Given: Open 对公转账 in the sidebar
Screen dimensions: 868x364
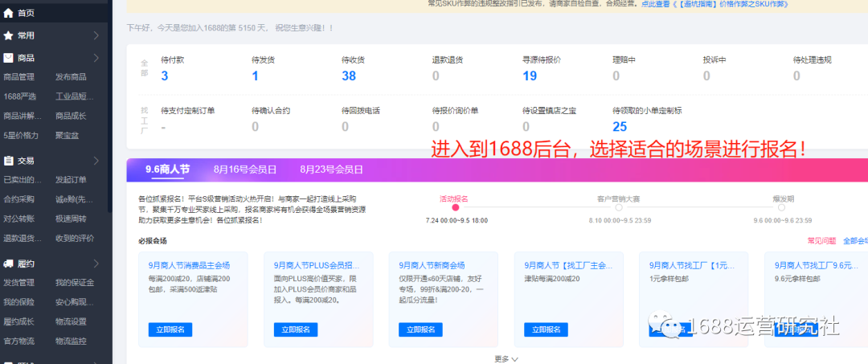Looking at the screenshot, I should (x=18, y=219).
